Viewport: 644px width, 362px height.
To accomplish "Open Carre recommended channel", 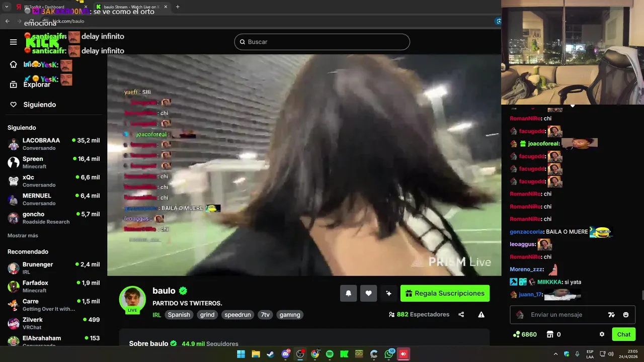I will click(x=53, y=305).
